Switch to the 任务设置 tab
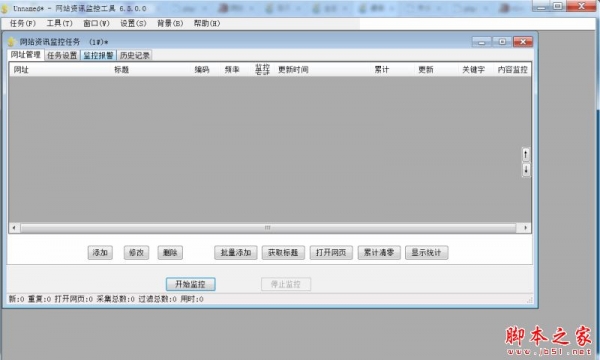600x360 pixels. (x=62, y=55)
